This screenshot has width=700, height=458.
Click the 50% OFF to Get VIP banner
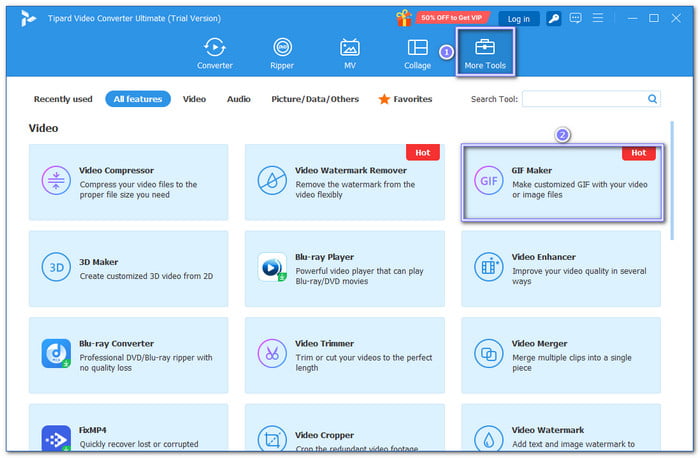451,18
